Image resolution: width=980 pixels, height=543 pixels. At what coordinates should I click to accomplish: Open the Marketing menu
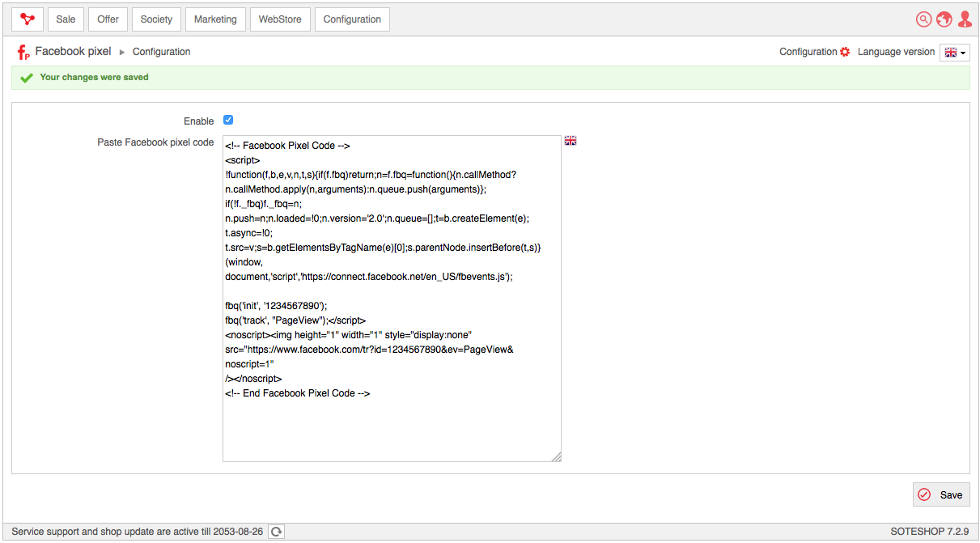[215, 19]
